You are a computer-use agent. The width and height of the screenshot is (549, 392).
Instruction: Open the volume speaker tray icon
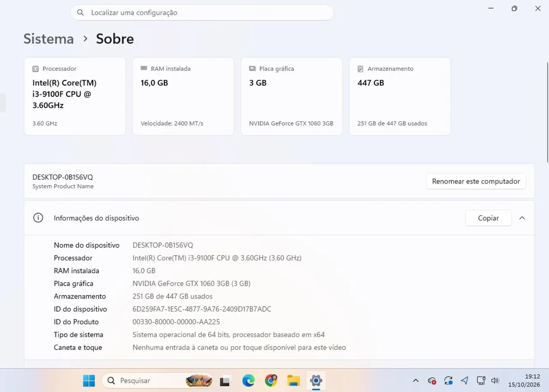tap(495, 380)
